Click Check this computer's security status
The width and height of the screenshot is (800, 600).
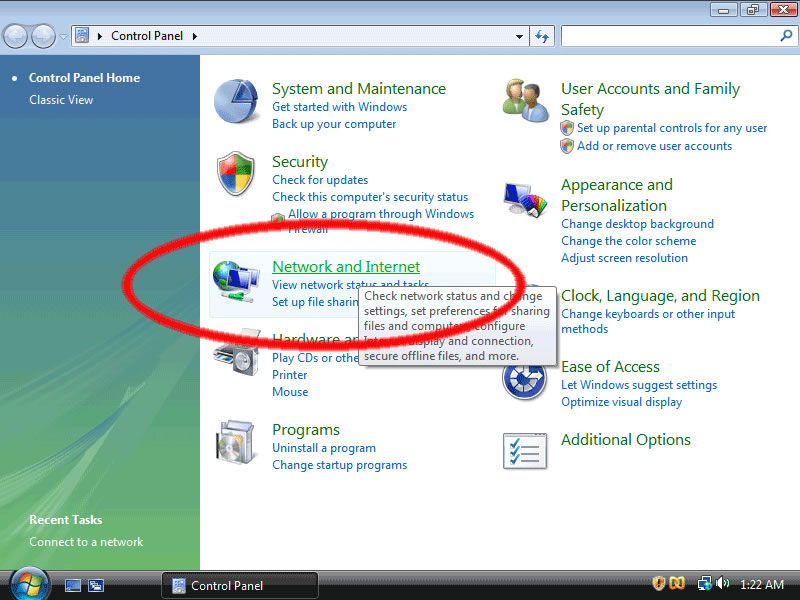pyautogui.click(x=370, y=197)
